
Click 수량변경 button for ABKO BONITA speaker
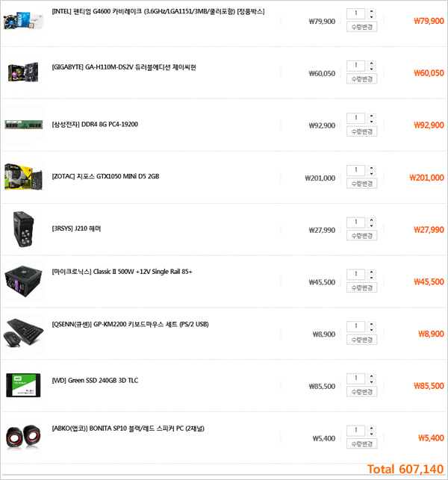click(361, 443)
